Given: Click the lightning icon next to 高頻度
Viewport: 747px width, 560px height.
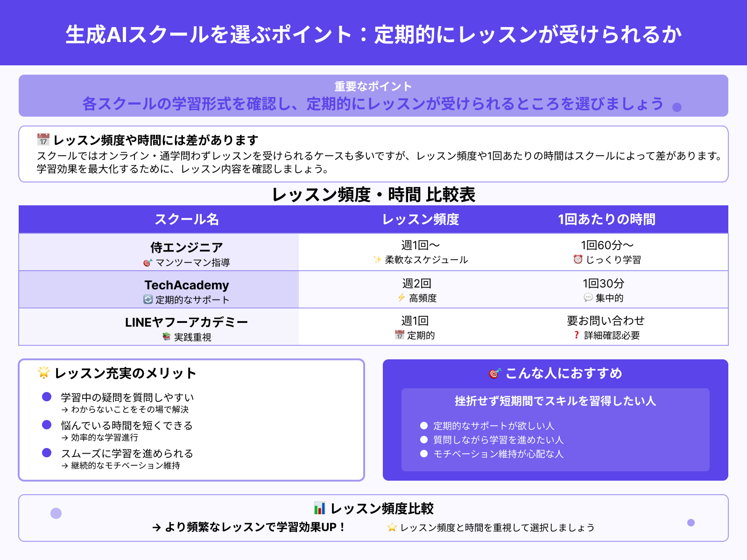Looking at the screenshot, I should (402, 298).
